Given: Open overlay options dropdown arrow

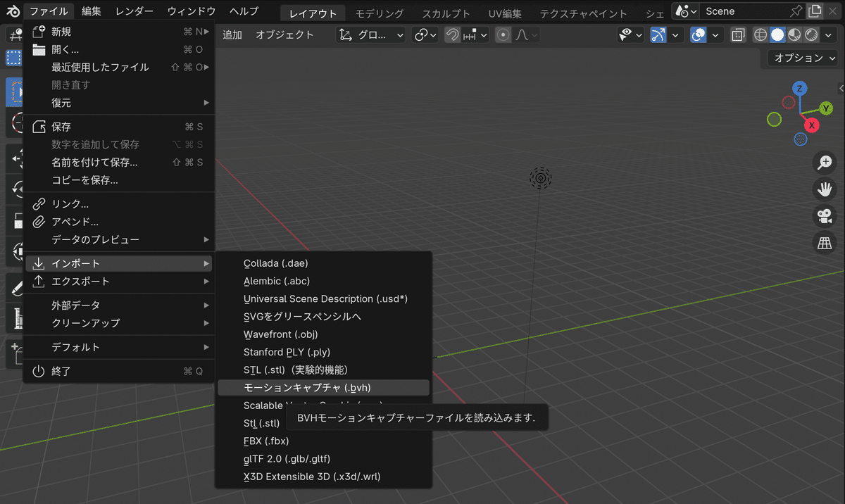Looking at the screenshot, I should pyautogui.click(x=716, y=34).
